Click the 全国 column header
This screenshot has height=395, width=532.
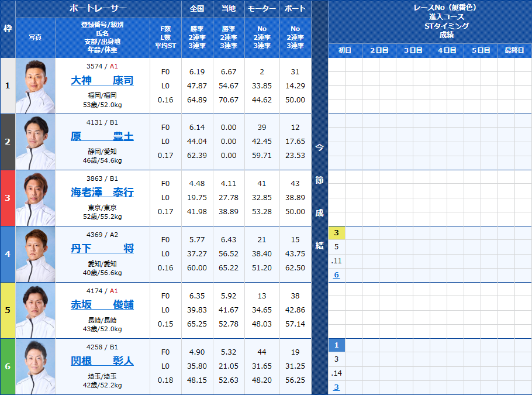coord(197,9)
